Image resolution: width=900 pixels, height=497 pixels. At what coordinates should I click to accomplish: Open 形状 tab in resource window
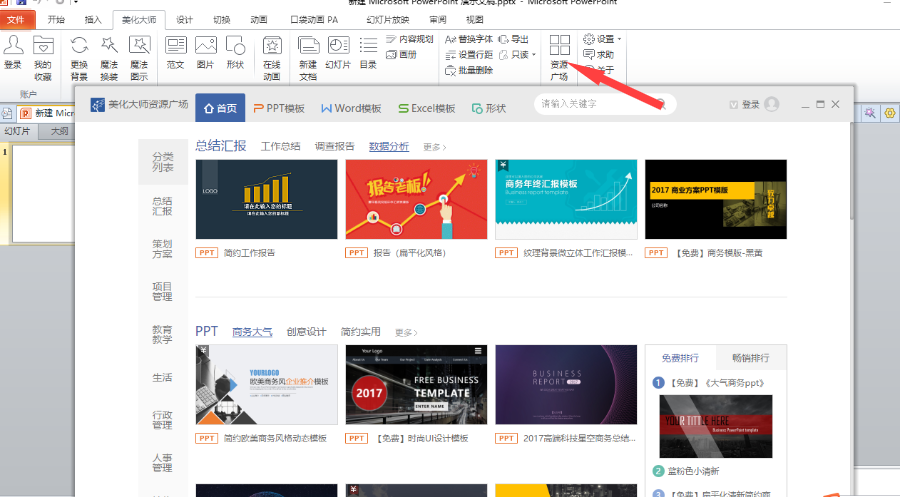click(489, 108)
